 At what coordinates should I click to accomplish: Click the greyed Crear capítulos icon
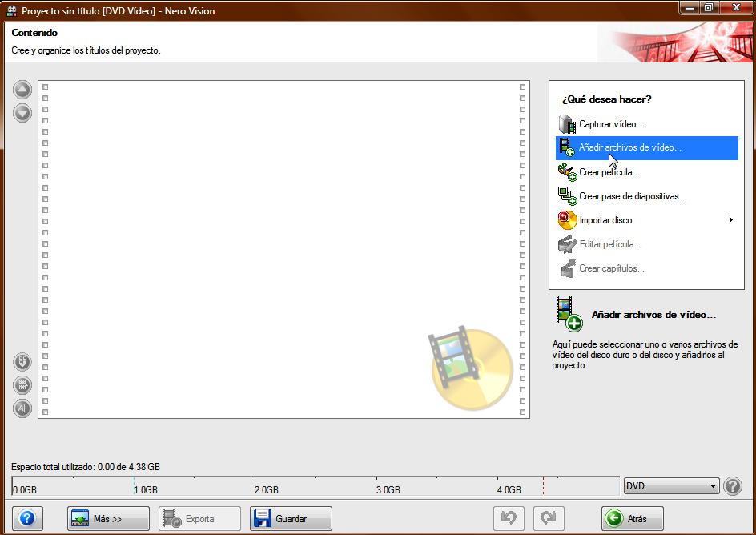click(567, 268)
